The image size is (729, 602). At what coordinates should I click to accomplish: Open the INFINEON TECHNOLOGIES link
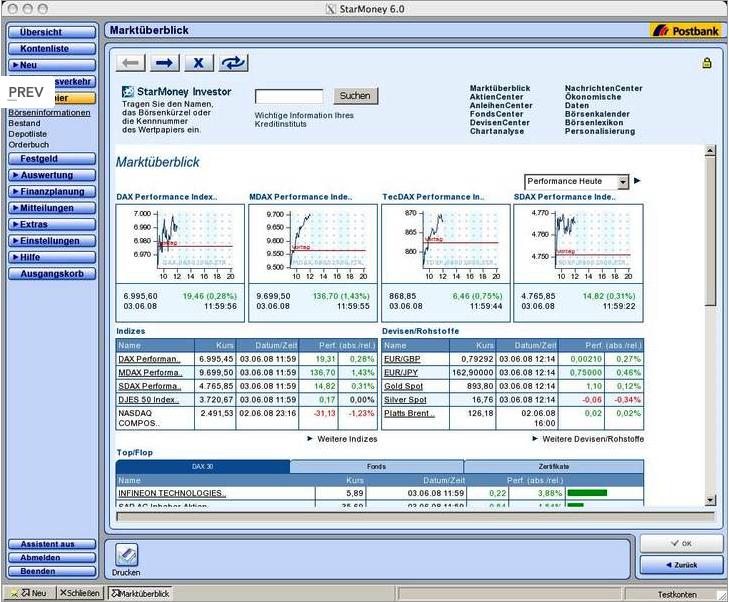(x=172, y=493)
